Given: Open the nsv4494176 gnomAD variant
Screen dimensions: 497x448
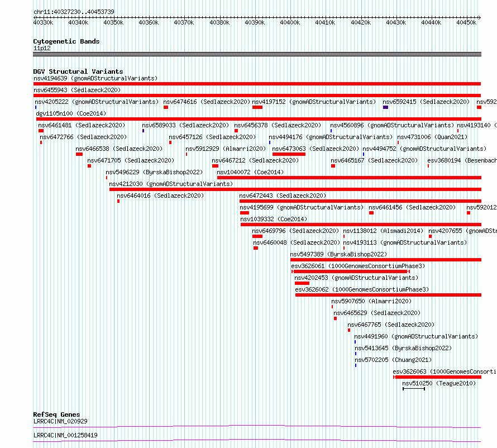Looking at the screenshot, I should click(x=331, y=137).
